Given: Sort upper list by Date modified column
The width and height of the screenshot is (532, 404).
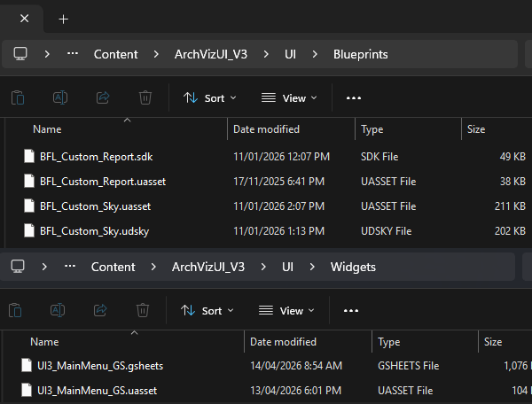Looking at the screenshot, I should point(266,129).
